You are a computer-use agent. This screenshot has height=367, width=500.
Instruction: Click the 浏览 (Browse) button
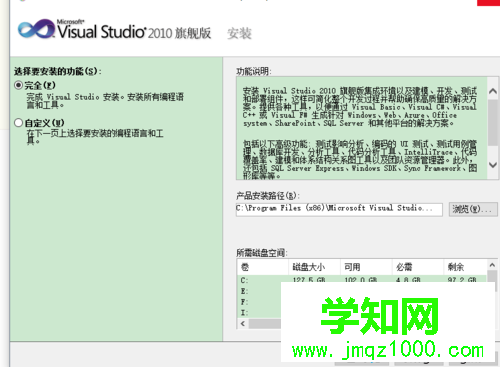(x=473, y=209)
